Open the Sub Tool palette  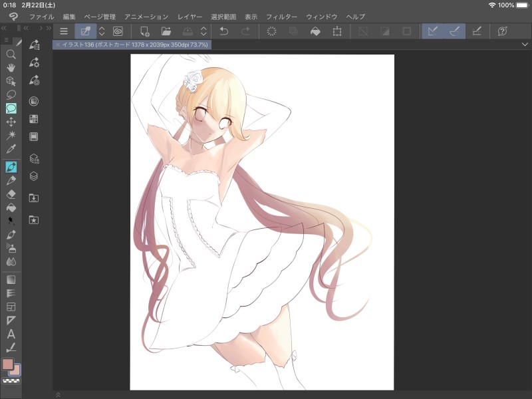click(x=34, y=45)
